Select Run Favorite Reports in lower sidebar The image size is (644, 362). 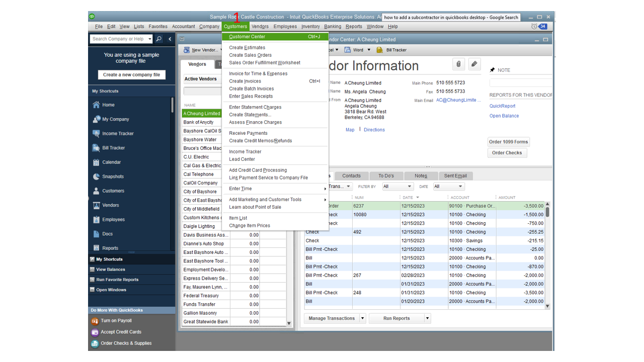(117, 280)
